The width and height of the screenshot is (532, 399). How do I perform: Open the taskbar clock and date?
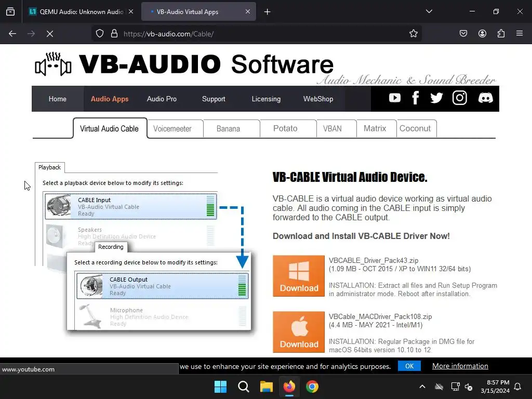pyautogui.click(x=495, y=387)
